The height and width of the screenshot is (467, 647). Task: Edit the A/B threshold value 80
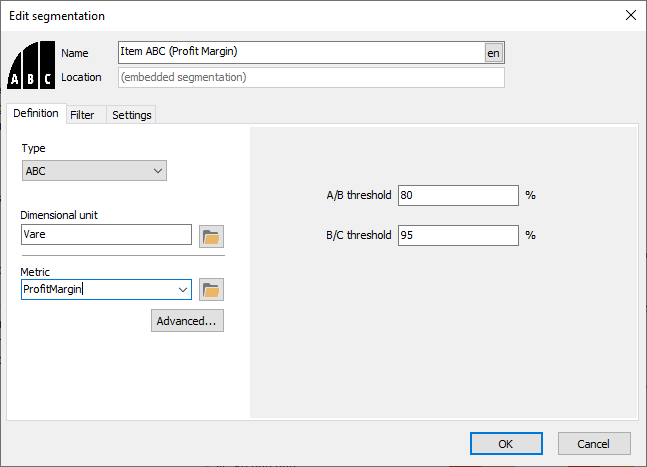click(458, 195)
